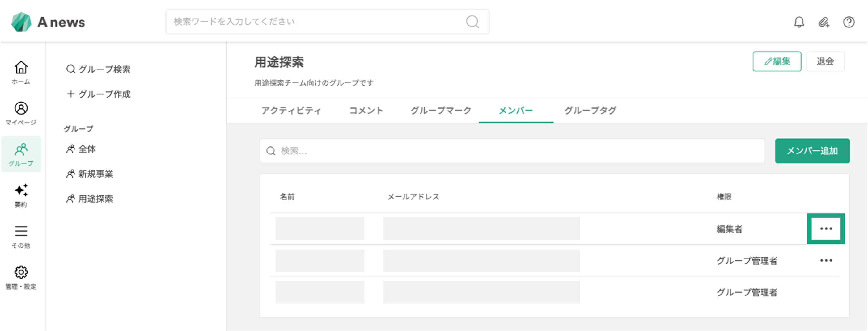
Task: Click the magnifier in top search bar
Action: pyautogui.click(x=472, y=22)
